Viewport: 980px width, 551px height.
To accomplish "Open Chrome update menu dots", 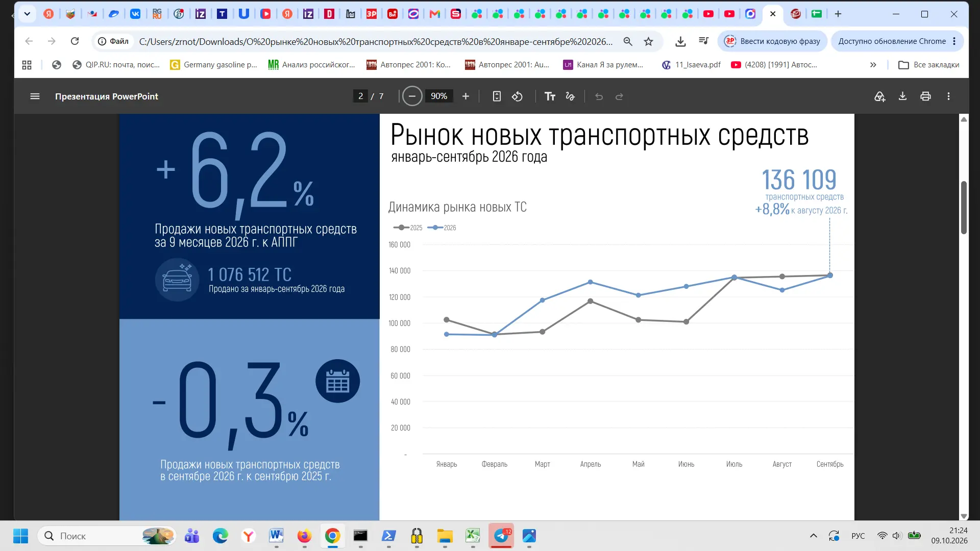I will pos(954,41).
